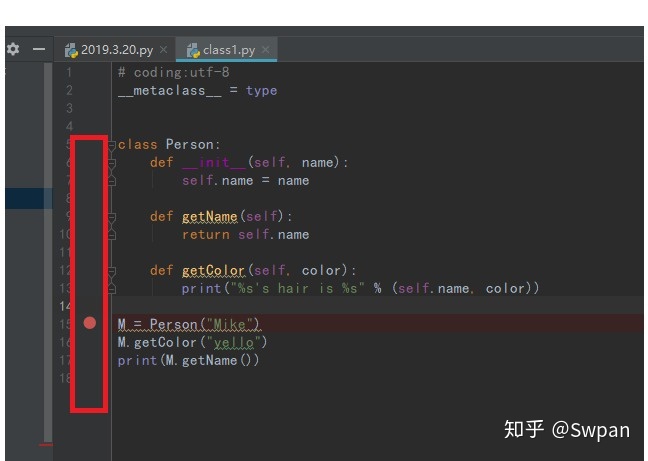
Task: Open the settings gear icon
Action: click(13, 49)
